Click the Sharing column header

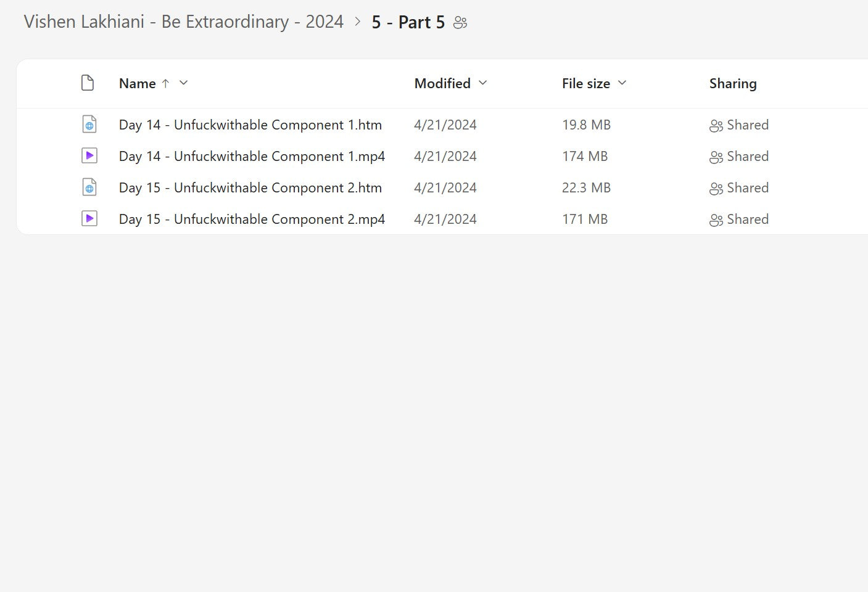732,83
